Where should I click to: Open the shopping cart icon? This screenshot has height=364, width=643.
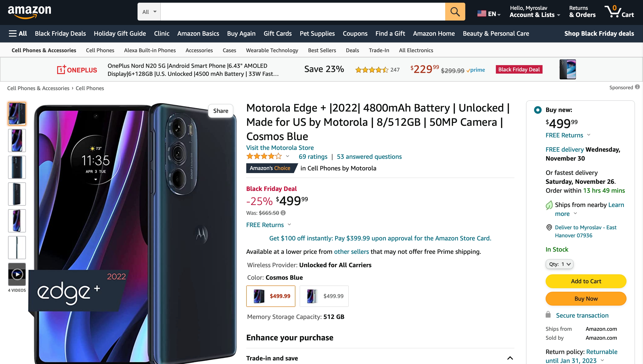[619, 12]
